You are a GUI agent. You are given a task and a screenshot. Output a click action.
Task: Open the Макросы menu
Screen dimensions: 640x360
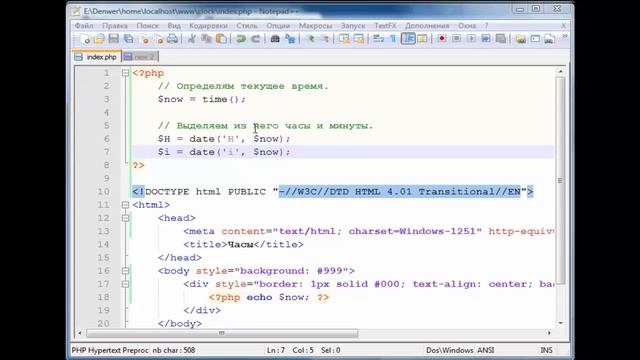point(315,26)
